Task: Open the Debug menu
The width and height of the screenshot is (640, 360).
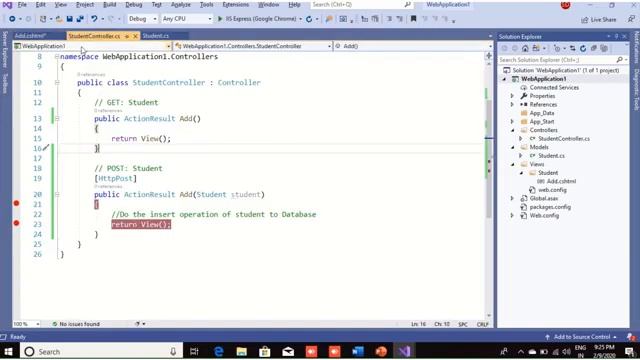Action: (133, 4)
